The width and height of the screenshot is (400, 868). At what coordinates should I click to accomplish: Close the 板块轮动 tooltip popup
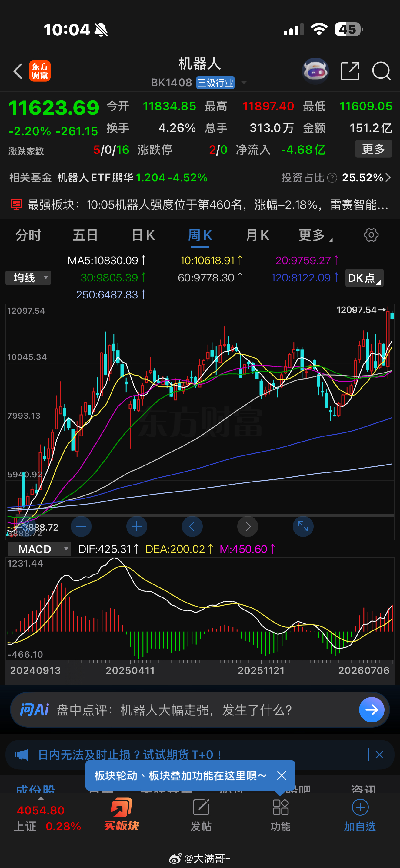pos(282,775)
